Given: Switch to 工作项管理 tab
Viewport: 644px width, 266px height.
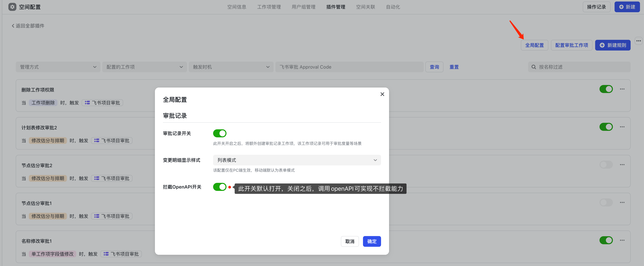Looking at the screenshot, I should click(269, 7).
